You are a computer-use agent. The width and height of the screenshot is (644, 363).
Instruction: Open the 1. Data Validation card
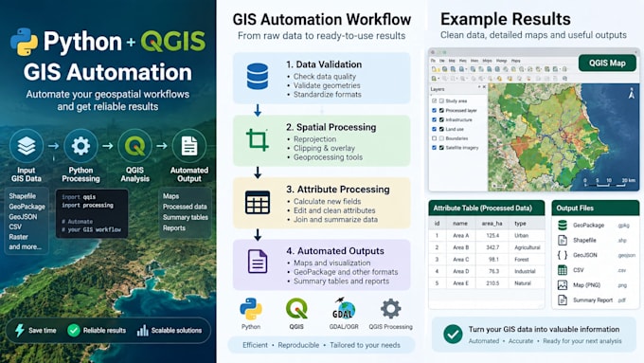click(322, 78)
